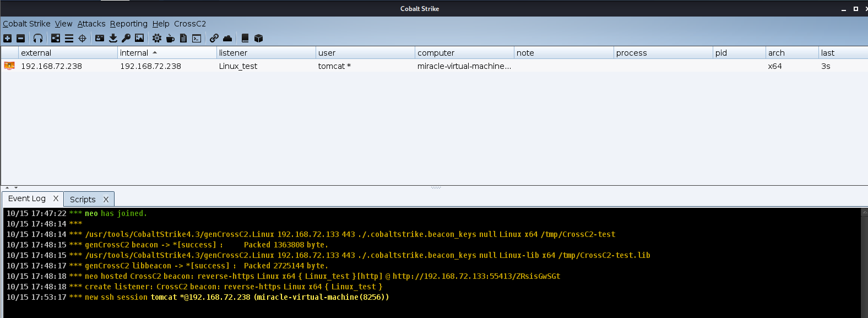
Task: Click 'Packed 2725144 byte' log line
Action: [x=167, y=266]
